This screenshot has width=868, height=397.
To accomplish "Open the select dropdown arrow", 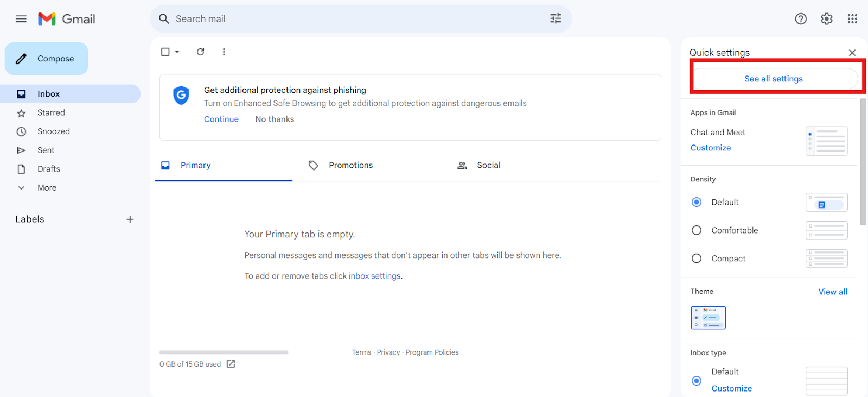I will click(x=177, y=52).
